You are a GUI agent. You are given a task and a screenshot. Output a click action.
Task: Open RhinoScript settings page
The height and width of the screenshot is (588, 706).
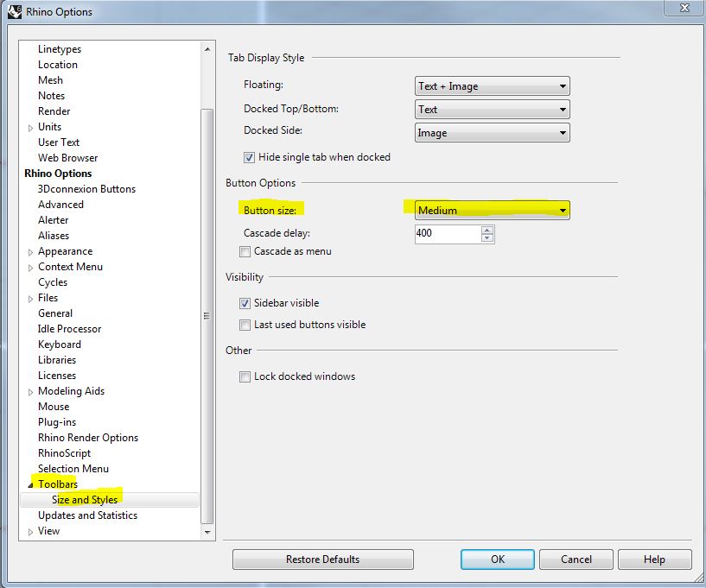pos(65,453)
